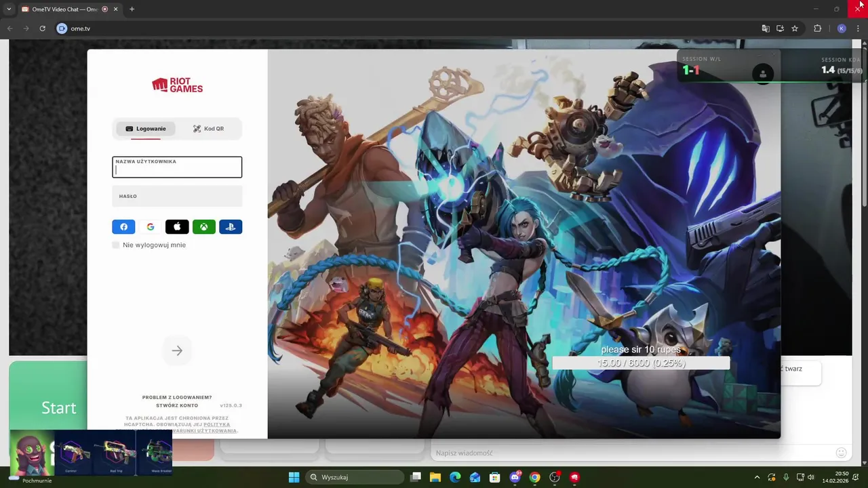
Task: Open Google Chrome from the taskbar
Action: point(535,477)
